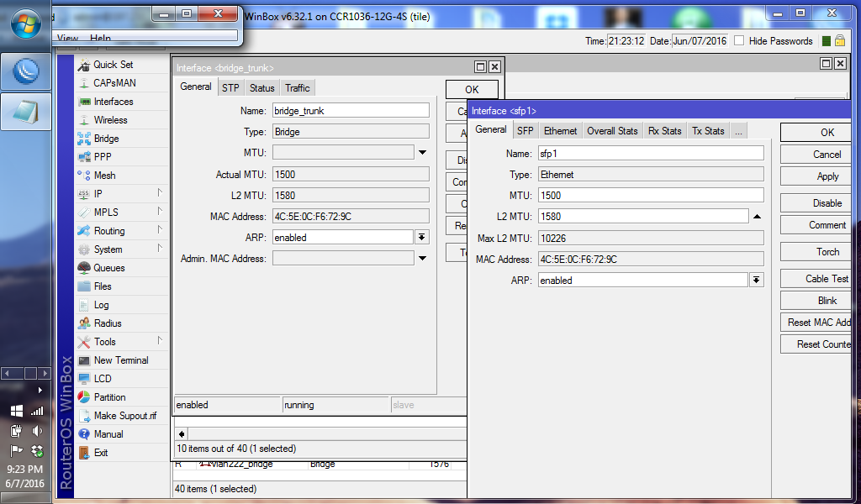Image resolution: width=861 pixels, height=504 pixels.
Task: Click OK in sfp1 window
Action: click(x=816, y=133)
